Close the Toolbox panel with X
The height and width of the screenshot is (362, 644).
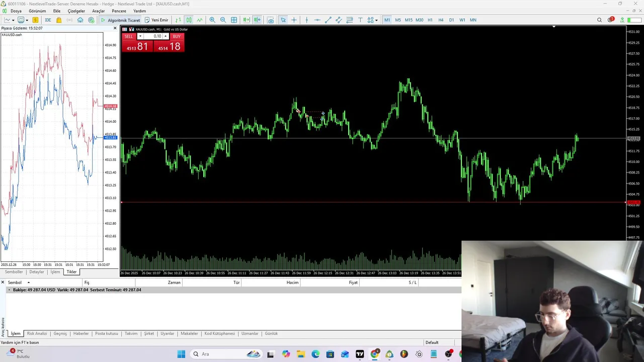(3, 283)
